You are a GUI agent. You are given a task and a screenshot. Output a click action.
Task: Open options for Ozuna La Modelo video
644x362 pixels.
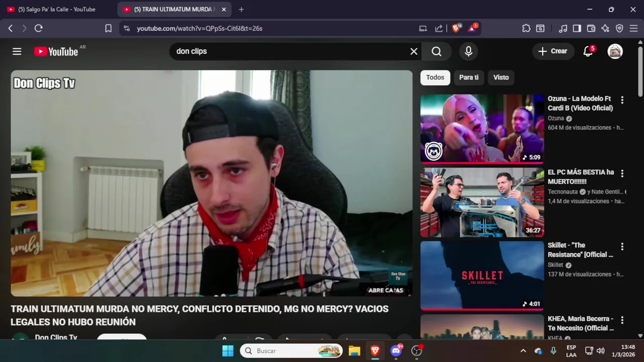coord(622,100)
